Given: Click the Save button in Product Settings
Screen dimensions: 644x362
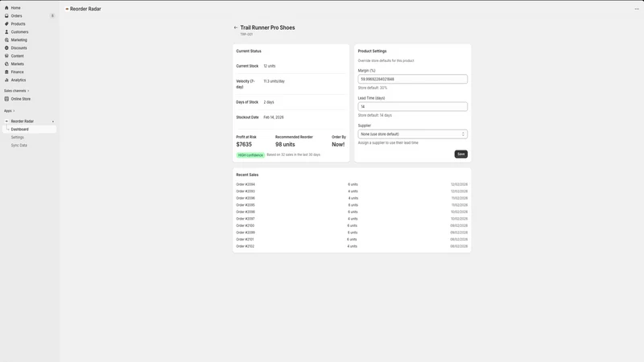Looking at the screenshot, I should [460, 154].
